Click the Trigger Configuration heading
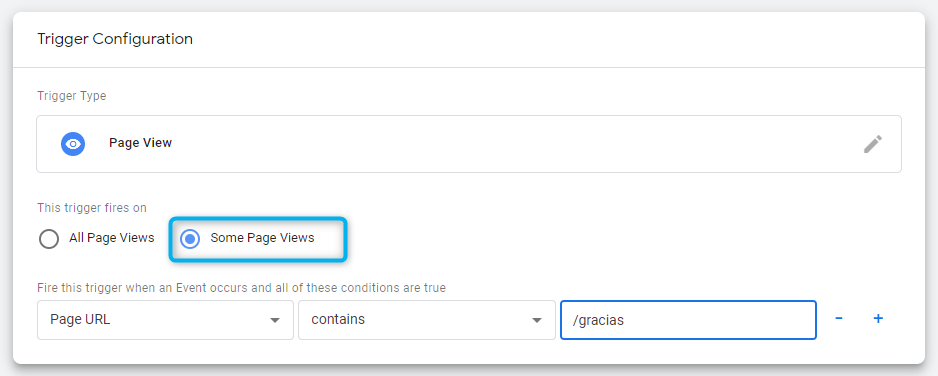This screenshot has width=938, height=376. click(x=115, y=39)
